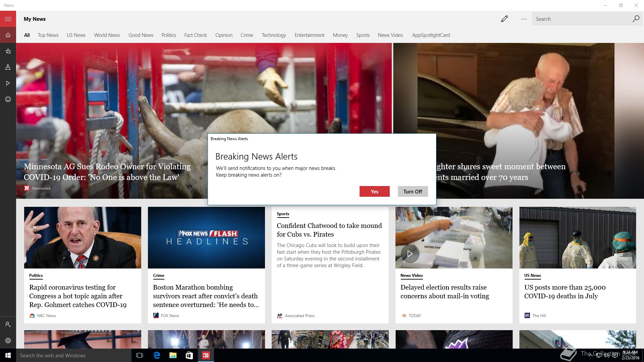Click the US News label on COVID card
Image resolution: width=644 pixels, height=362 pixels.
click(533, 276)
